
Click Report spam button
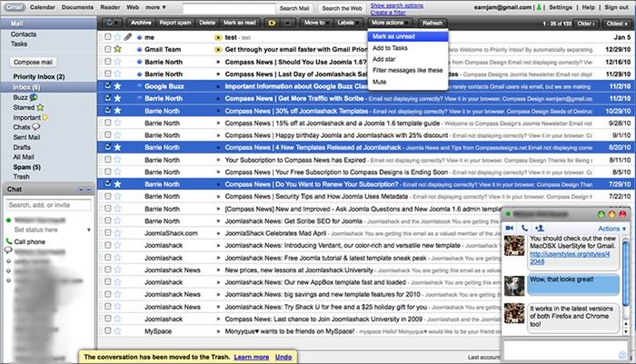(x=174, y=23)
